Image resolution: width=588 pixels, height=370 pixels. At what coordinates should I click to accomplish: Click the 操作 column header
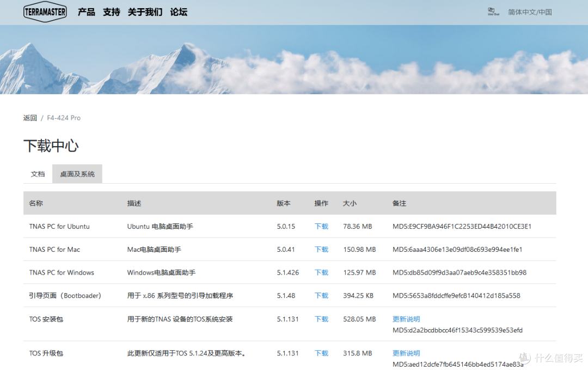tap(321, 203)
